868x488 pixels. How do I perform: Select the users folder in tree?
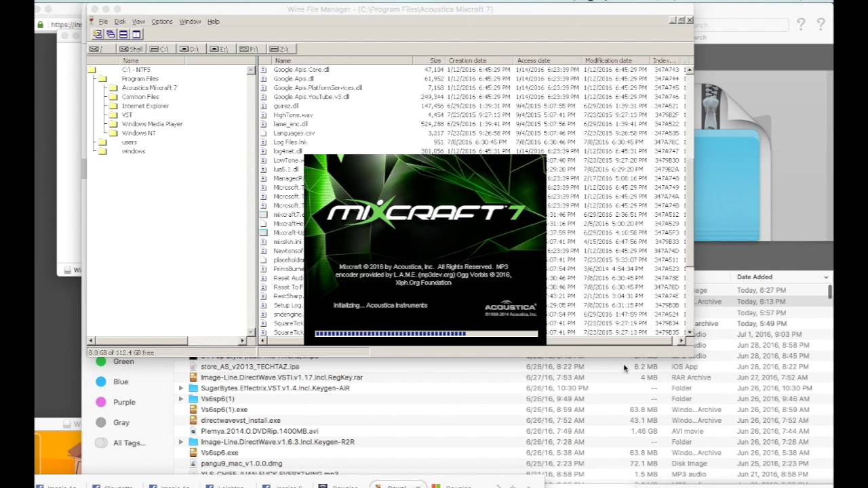pos(129,142)
